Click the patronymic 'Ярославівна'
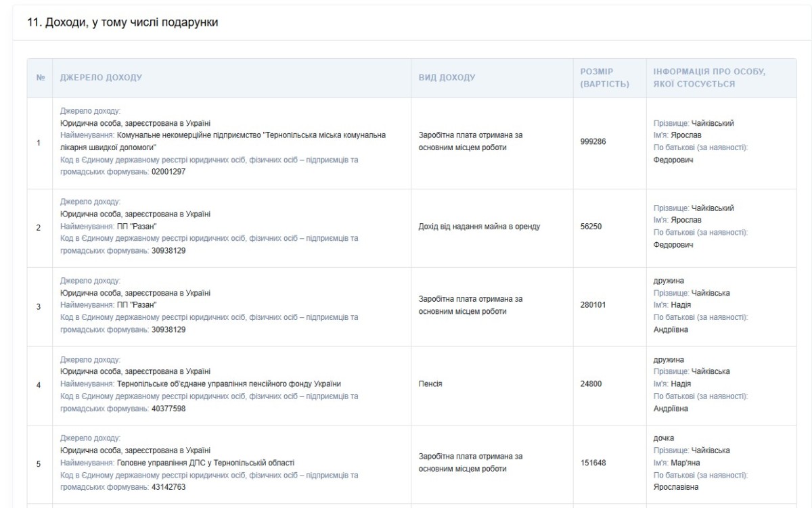This screenshot has width=812, height=508. [675, 487]
